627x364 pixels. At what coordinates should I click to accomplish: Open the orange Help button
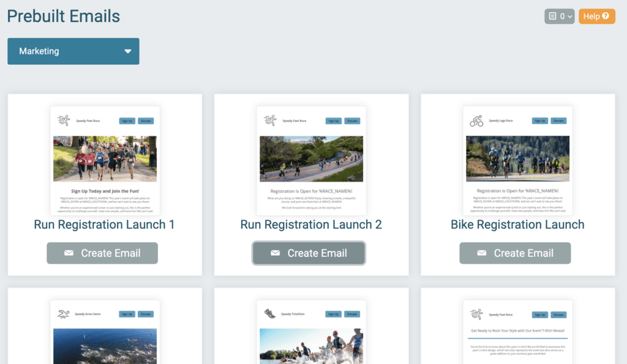point(596,17)
